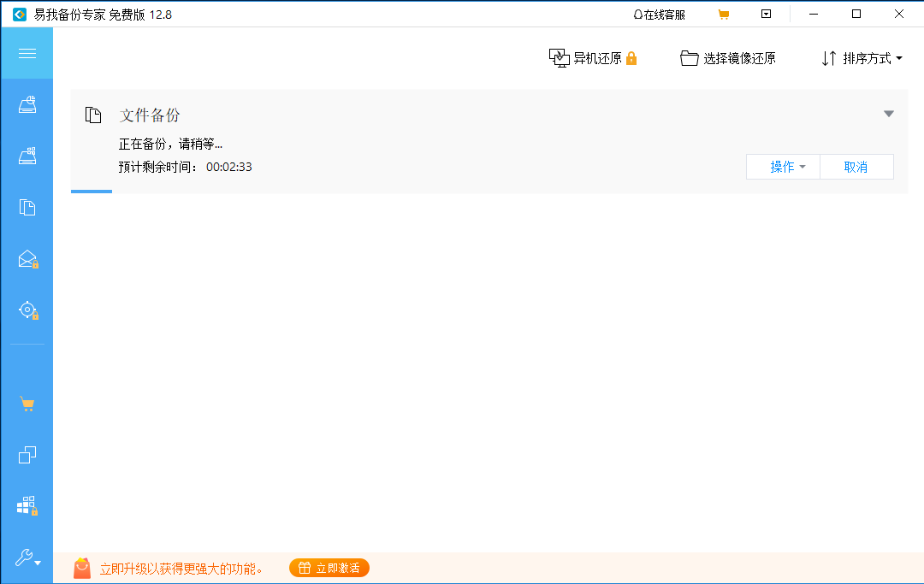Click the 正在备份，请稍等 status text
924x584 pixels.
(170, 145)
